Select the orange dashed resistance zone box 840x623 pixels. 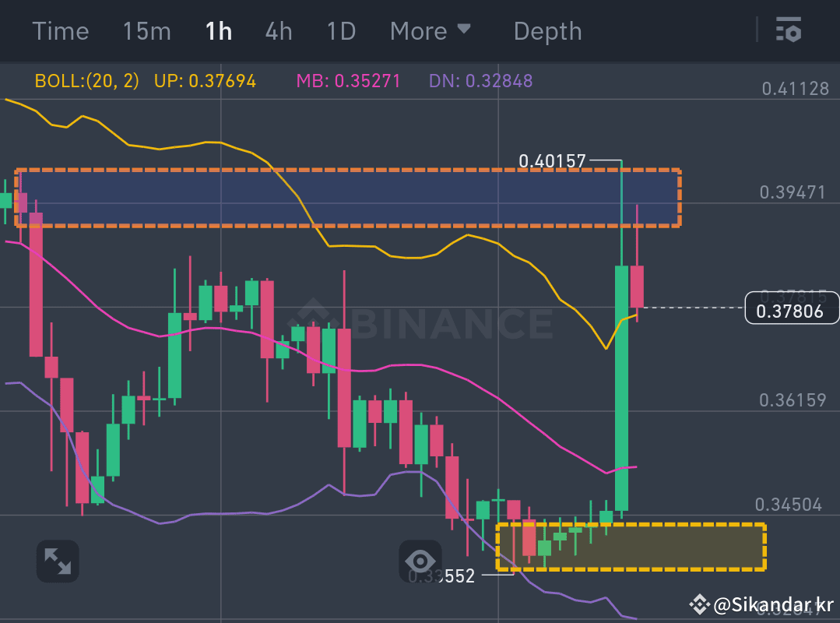pos(346,197)
